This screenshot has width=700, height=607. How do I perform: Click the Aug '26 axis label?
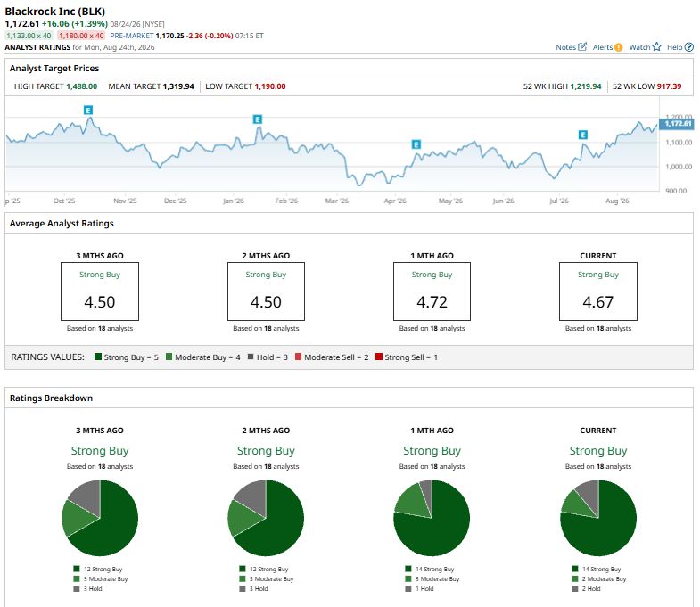coord(617,201)
